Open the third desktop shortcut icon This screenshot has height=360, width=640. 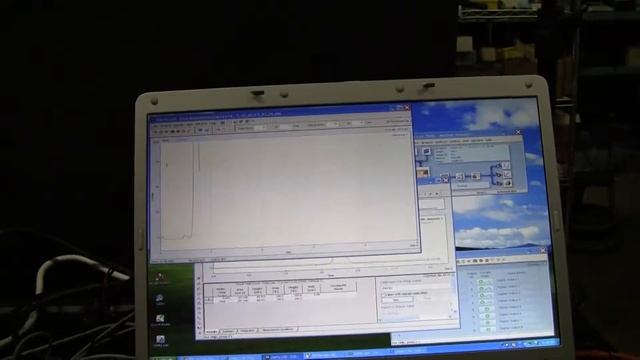click(x=160, y=319)
